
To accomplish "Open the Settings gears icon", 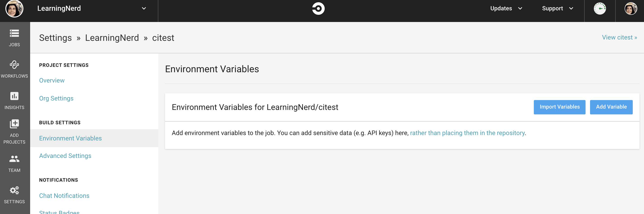I will pyautogui.click(x=14, y=190).
